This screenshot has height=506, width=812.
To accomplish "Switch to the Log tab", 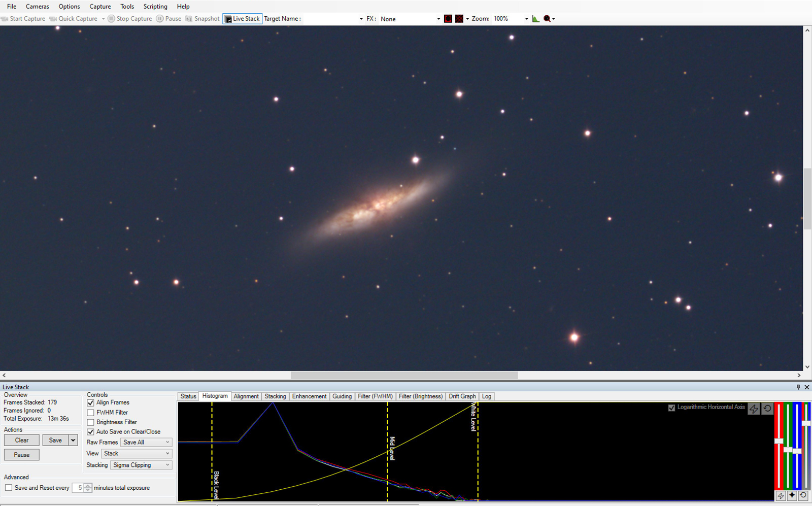I will (487, 396).
